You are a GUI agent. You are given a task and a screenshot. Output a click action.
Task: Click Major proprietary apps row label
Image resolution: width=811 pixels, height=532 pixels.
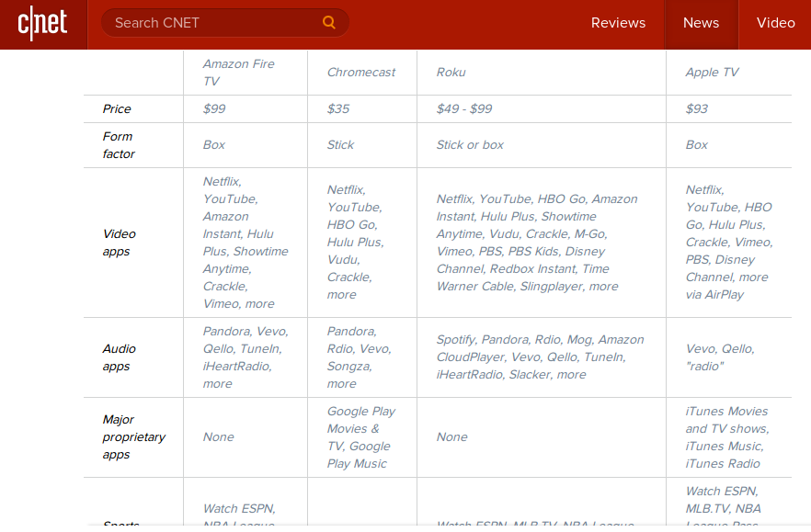[x=134, y=437]
